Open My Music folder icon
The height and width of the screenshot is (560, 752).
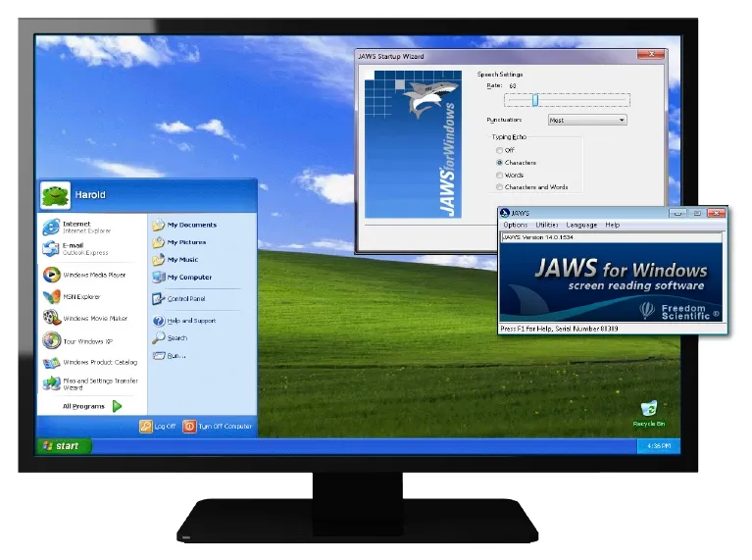coord(158,260)
